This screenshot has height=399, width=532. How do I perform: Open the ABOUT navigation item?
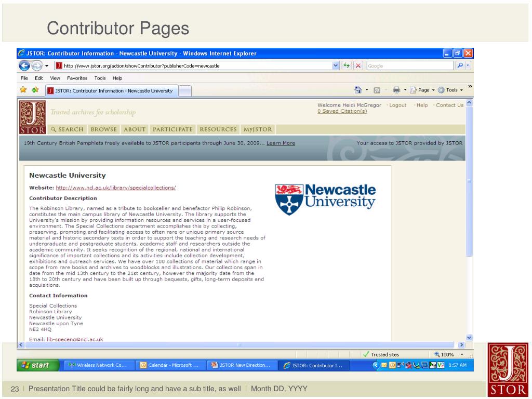pos(135,129)
